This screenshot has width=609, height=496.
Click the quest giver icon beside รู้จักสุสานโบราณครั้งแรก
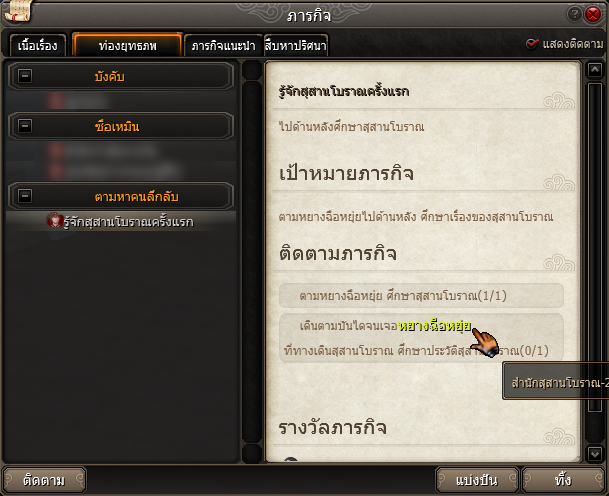54,220
